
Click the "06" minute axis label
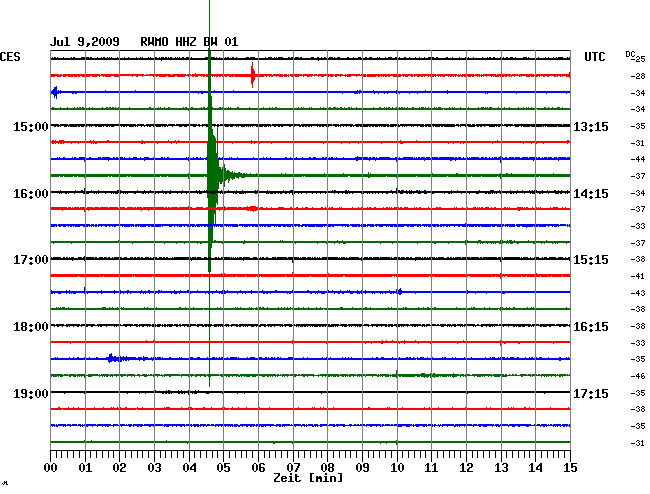coord(258,468)
